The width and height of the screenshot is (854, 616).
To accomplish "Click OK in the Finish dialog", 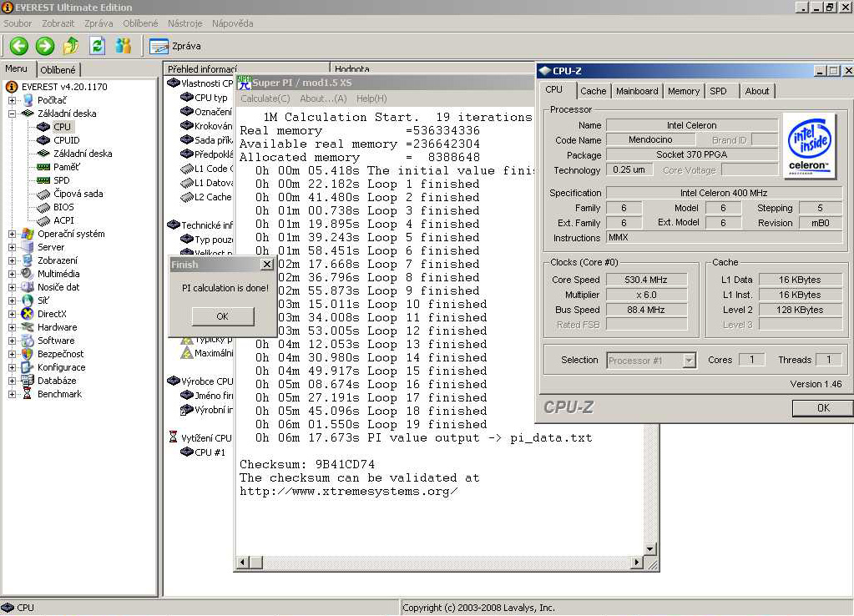I will click(x=223, y=316).
